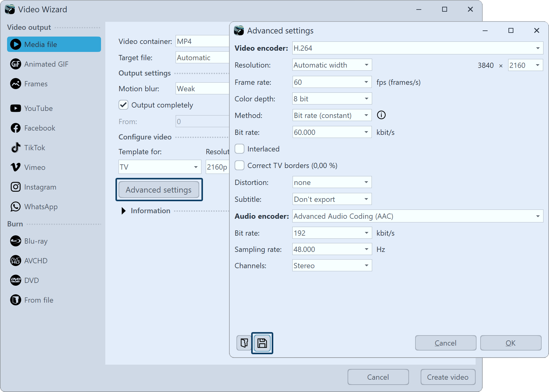The width and height of the screenshot is (549, 392).
Task: Select Animated GIF output in sidebar
Action: tap(46, 64)
